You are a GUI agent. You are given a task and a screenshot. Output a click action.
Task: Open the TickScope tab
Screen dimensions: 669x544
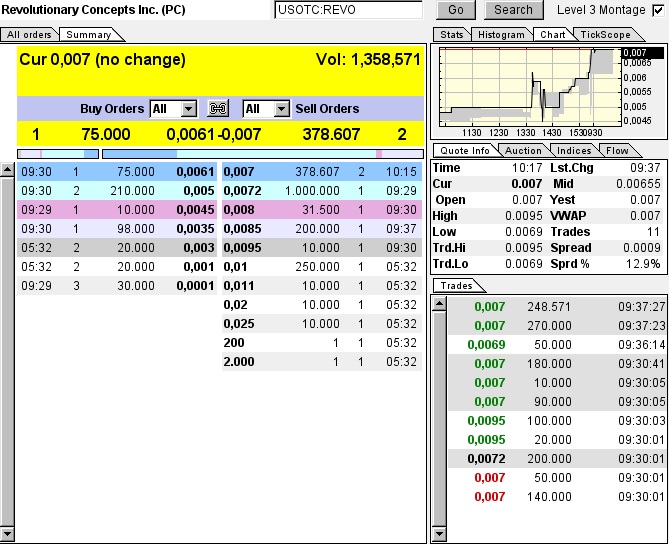[x=605, y=35]
